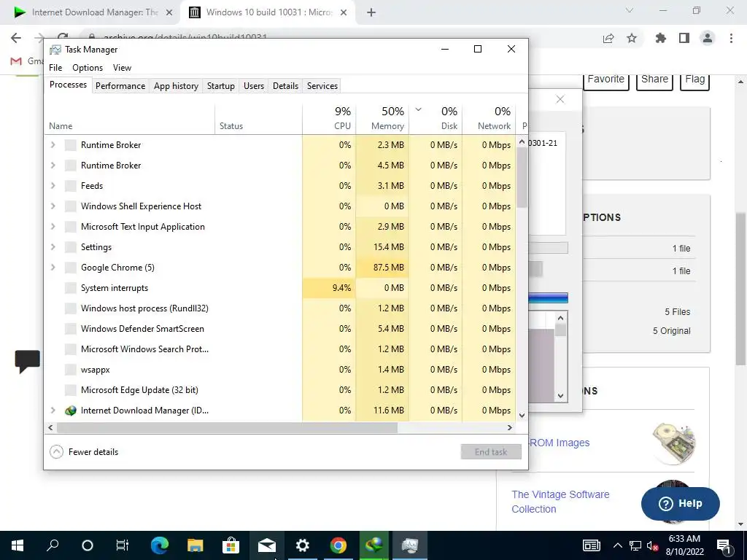This screenshot has width=747, height=560.
Task: Open The Vintage Software Collection link
Action: click(x=560, y=502)
